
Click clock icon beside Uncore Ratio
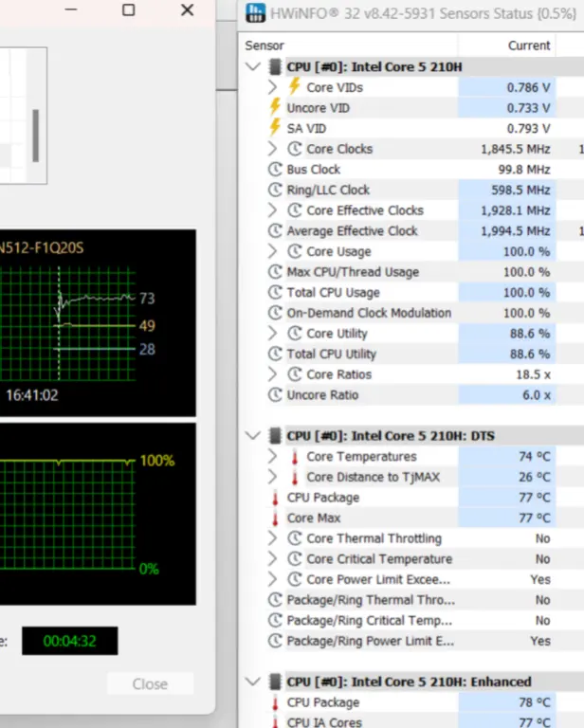coord(275,394)
